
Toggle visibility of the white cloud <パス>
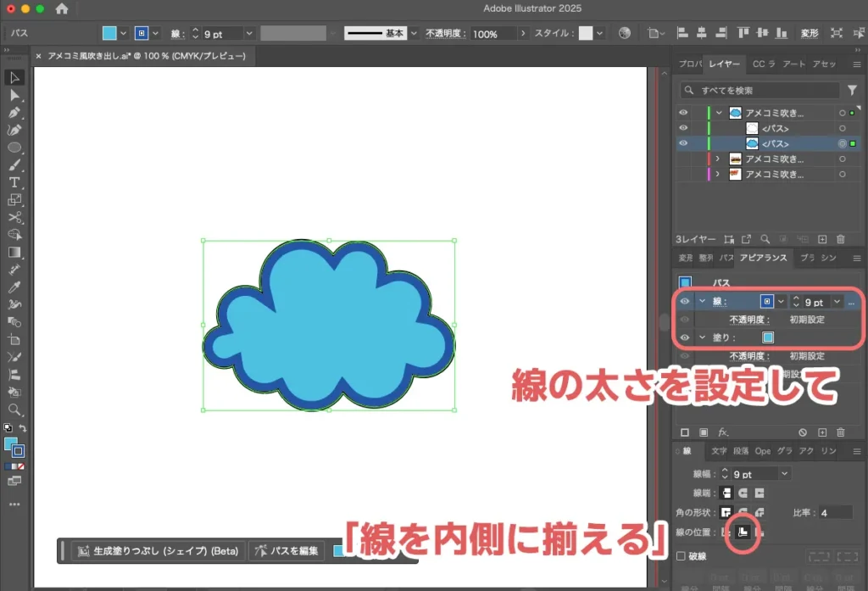click(x=683, y=128)
